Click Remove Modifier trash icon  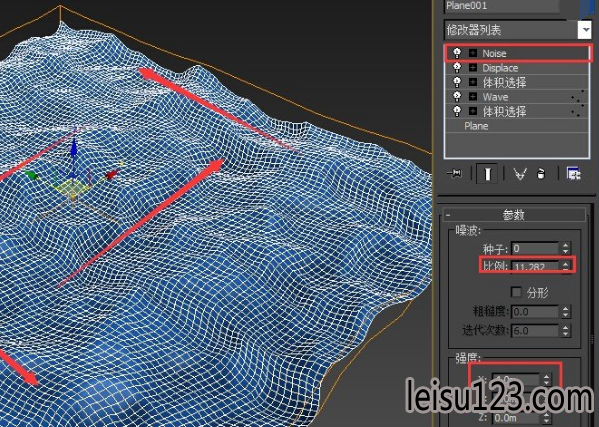coord(541,174)
